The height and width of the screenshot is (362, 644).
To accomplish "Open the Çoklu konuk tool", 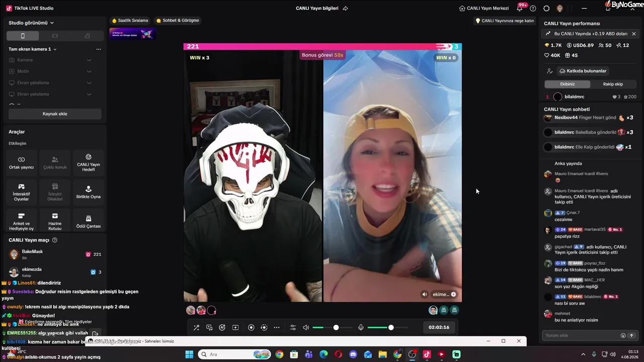I will pos(55,162).
